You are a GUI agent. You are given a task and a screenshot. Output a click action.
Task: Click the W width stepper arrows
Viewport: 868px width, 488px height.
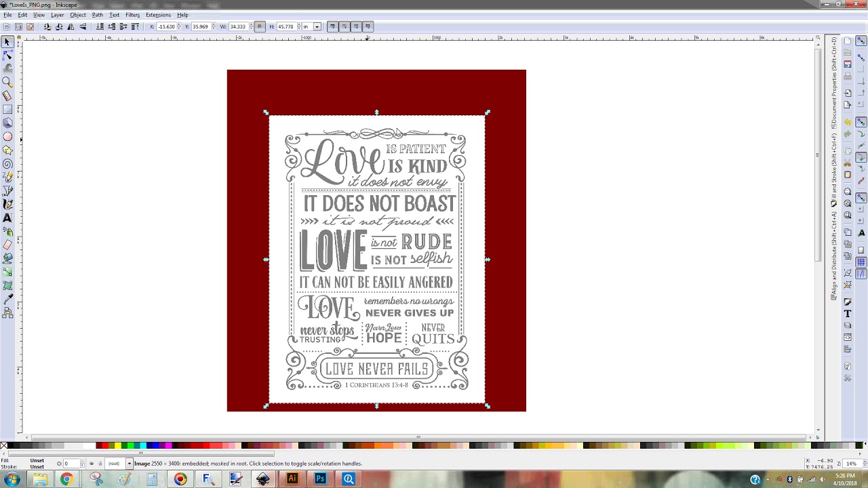[251, 26]
